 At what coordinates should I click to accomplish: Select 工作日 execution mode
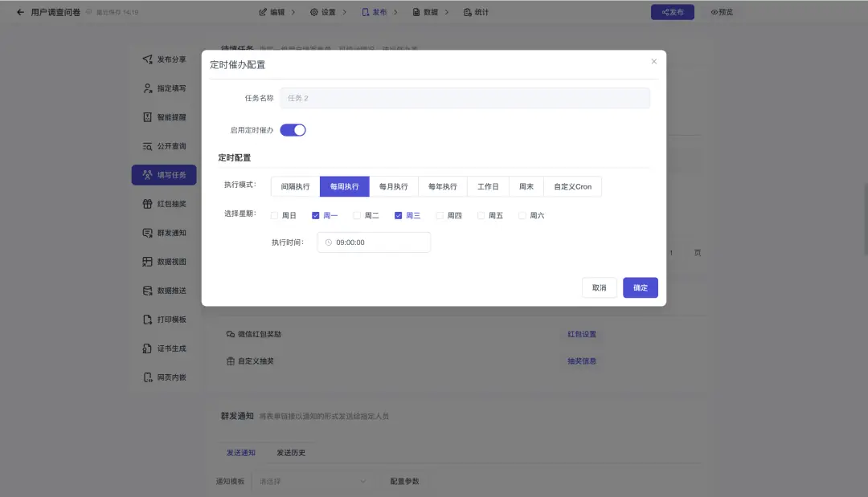click(x=489, y=186)
